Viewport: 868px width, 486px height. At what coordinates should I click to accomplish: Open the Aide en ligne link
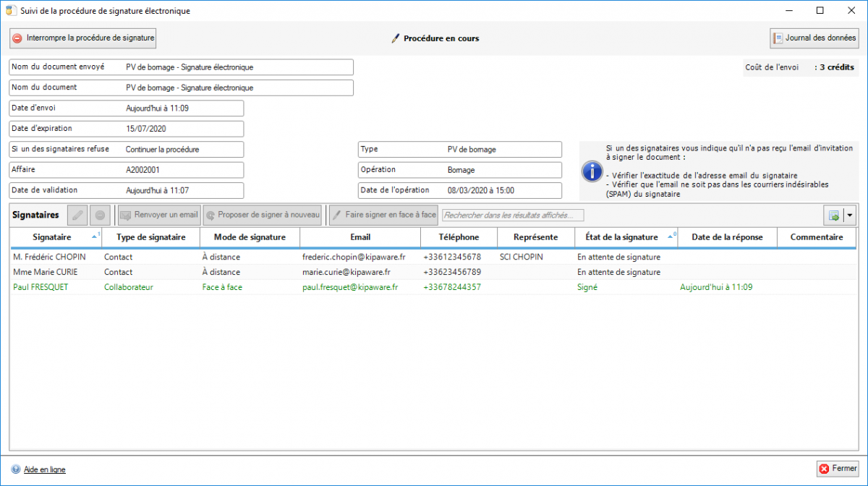pyautogui.click(x=45, y=469)
